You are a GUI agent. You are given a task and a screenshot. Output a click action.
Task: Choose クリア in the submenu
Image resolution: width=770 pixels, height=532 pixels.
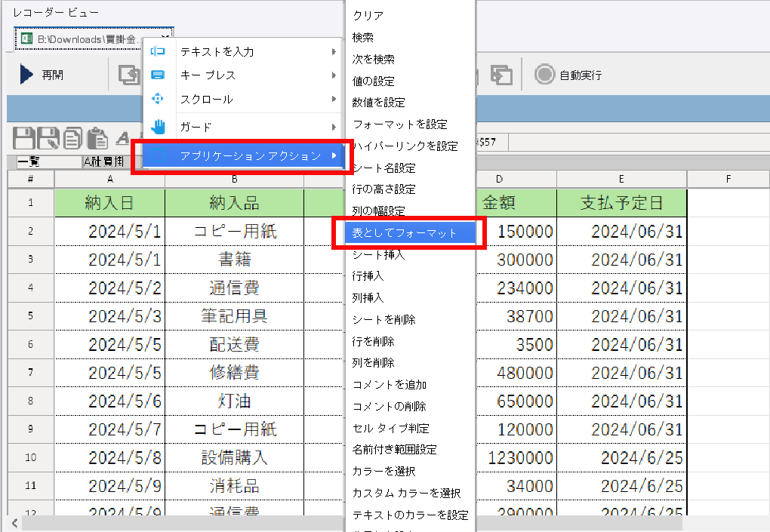tap(410, 16)
